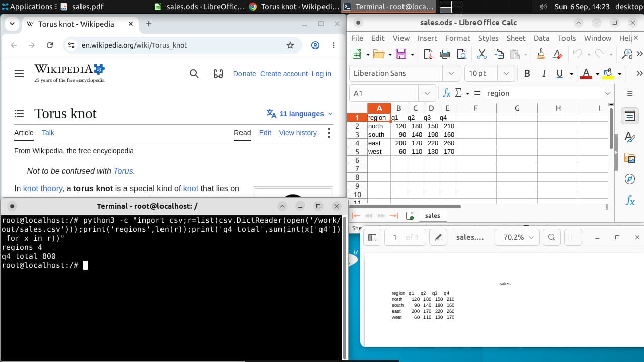Viewport: 644px width, 362px height.
Task: Open the Format menu in Calc
Action: coord(457,38)
